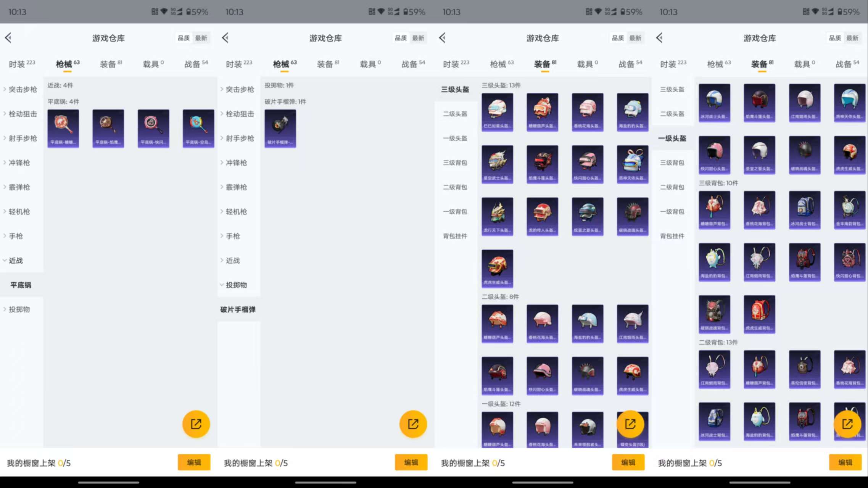This screenshot has width=868, height=488.
Task: Sort by 最新 on the 三级头盔-selected screen
Action: [x=635, y=38]
